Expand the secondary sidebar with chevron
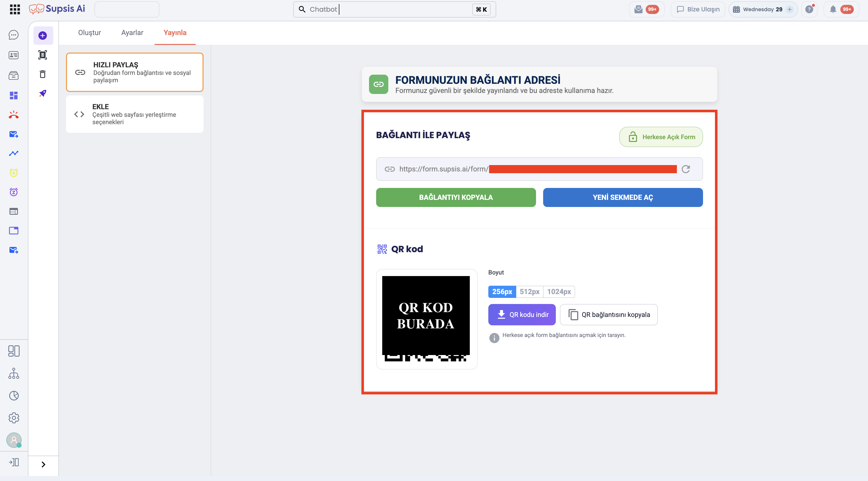 click(43, 464)
